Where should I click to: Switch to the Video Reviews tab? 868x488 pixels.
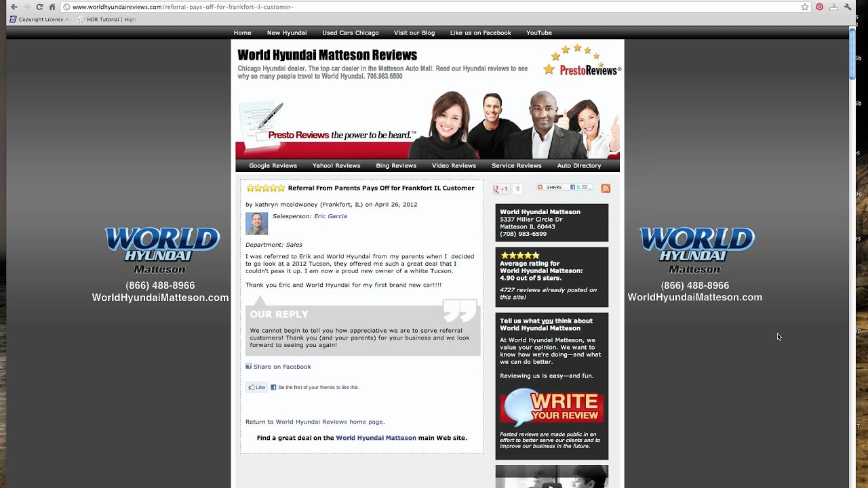454,165
